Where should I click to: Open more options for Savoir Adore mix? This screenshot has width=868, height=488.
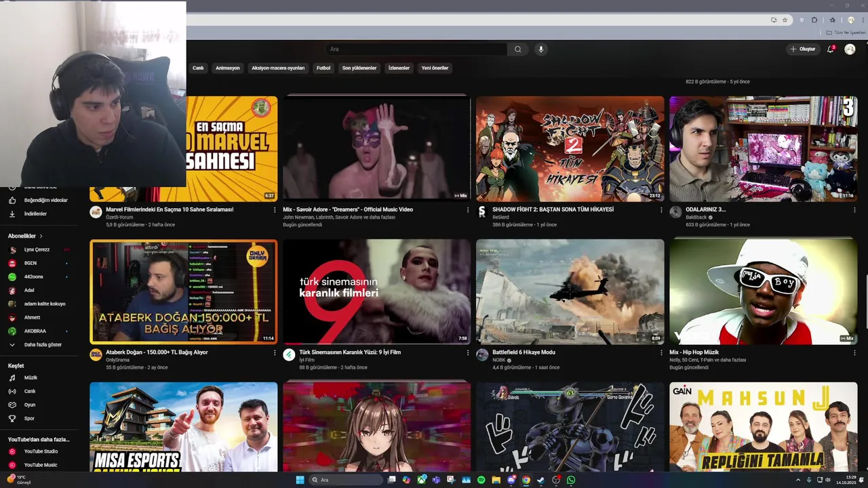coord(467,210)
